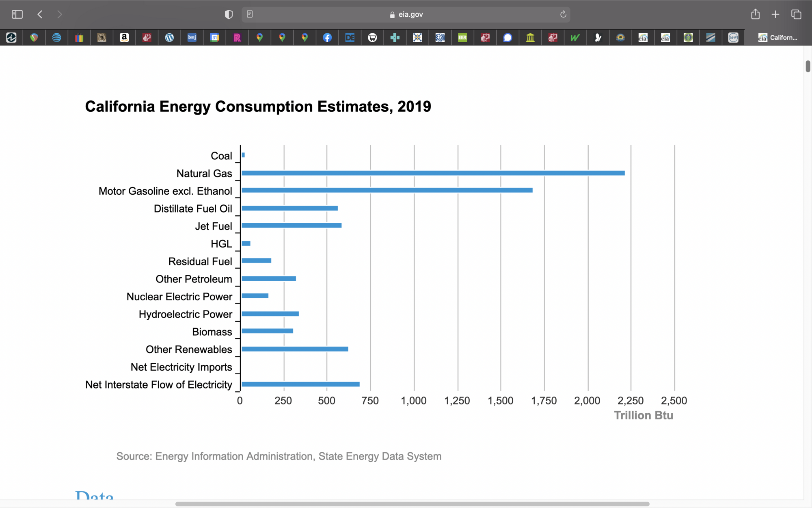Open the Merriam-Webster pinned tab
Screen dimensions: 812x508
pos(733,38)
